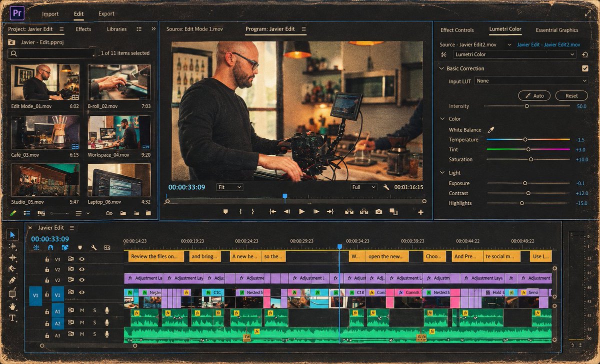Mute track A3

82,335
